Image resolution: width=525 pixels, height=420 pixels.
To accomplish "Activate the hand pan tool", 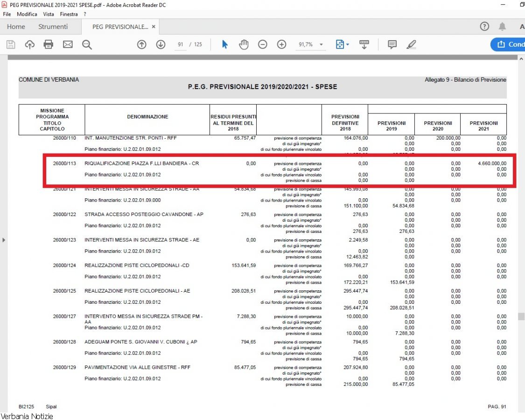I will pos(244,44).
